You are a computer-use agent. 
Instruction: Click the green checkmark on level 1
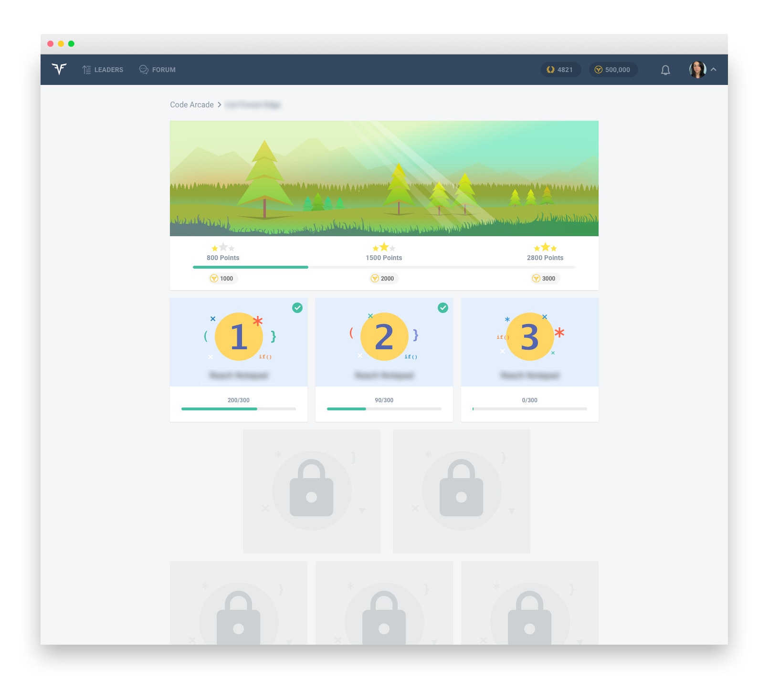click(x=297, y=309)
